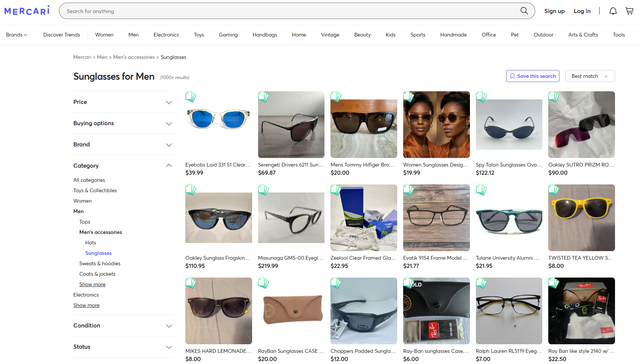This screenshot has height=364, width=640.
Task: Click badge icon on Serengeti Drivers listing
Action: [264, 97]
